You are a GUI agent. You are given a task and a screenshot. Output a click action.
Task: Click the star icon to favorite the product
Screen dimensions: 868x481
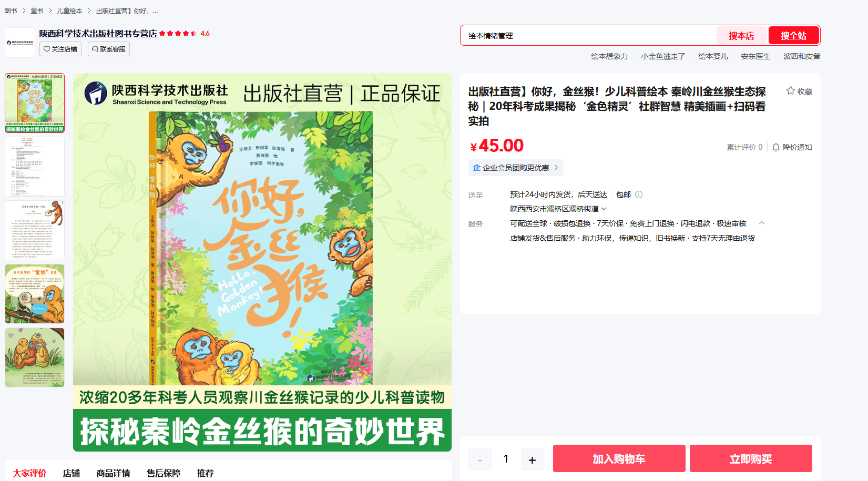790,91
